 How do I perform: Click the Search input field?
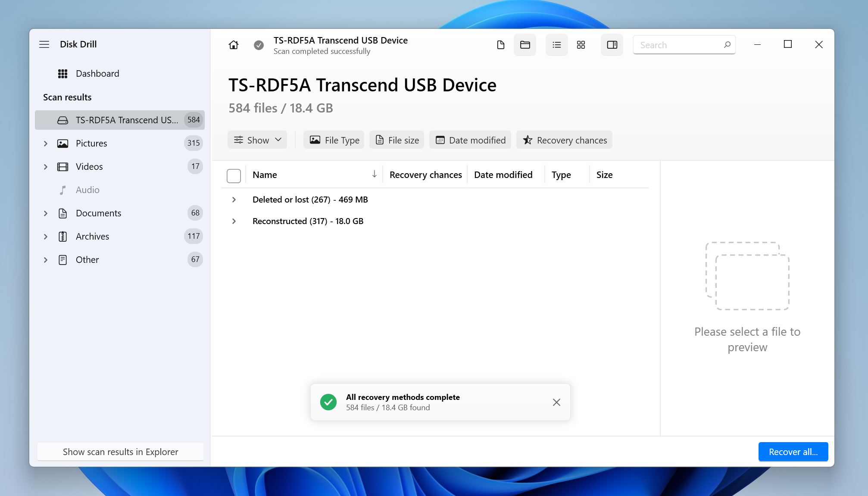(685, 45)
